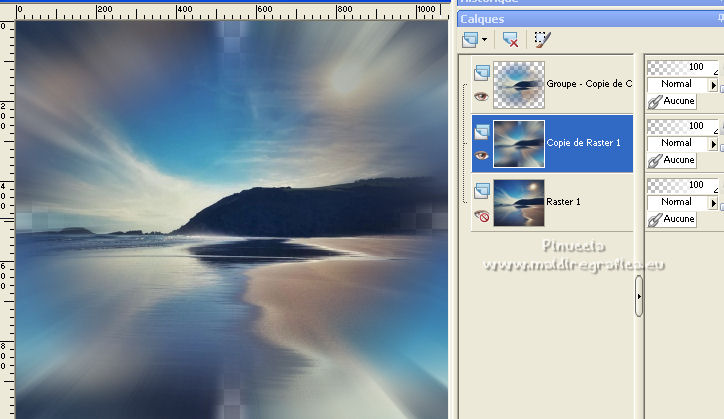Viewport: 724px width, 419px height.
Task: Adjust opacity slider of Copie de Raster 1
Action: (x=683, y=127)
